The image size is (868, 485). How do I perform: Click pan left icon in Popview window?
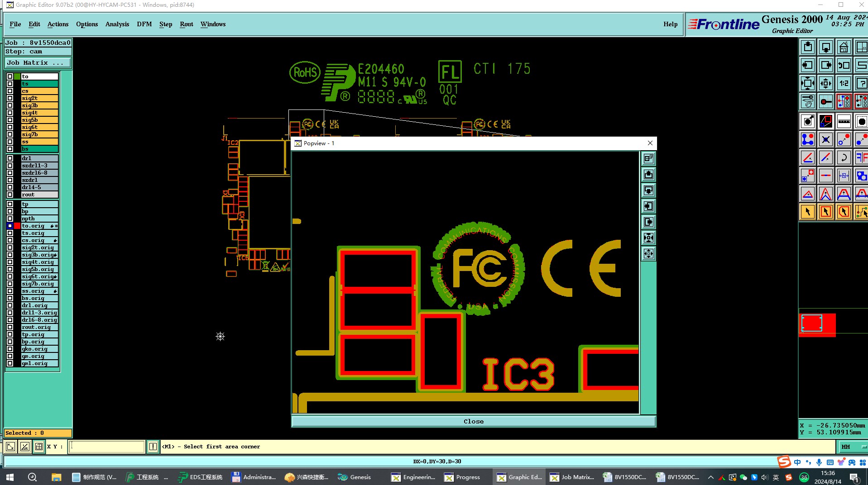coord(649,206)
